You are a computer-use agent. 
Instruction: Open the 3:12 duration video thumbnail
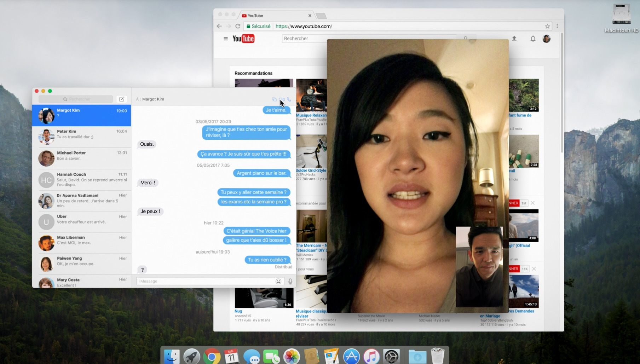click(x=524, y=95)
